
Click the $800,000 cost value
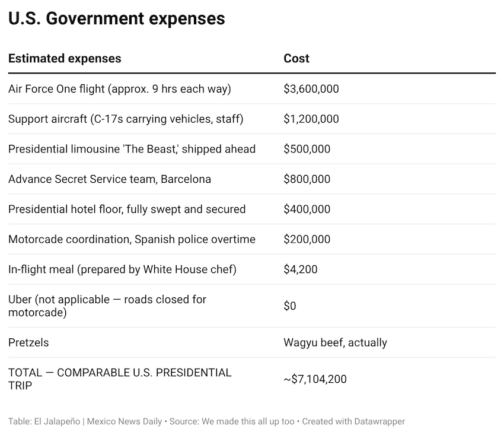[307, 179]
